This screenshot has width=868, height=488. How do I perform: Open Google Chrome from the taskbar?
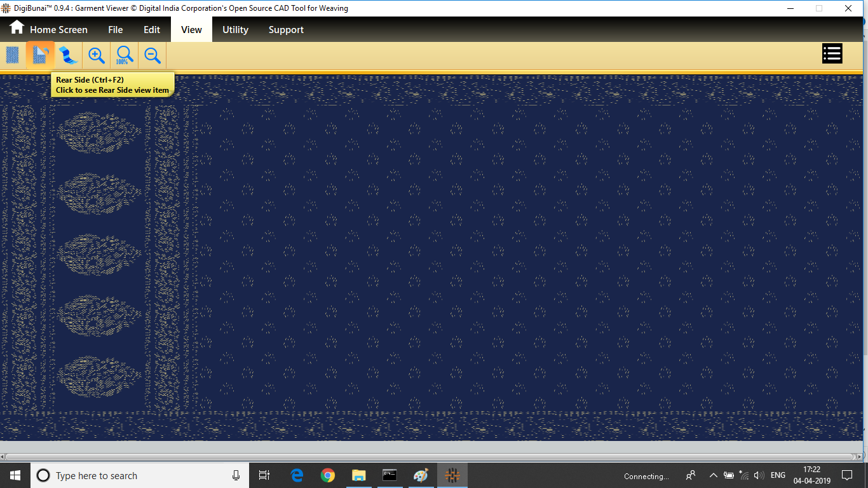[328, 475]
